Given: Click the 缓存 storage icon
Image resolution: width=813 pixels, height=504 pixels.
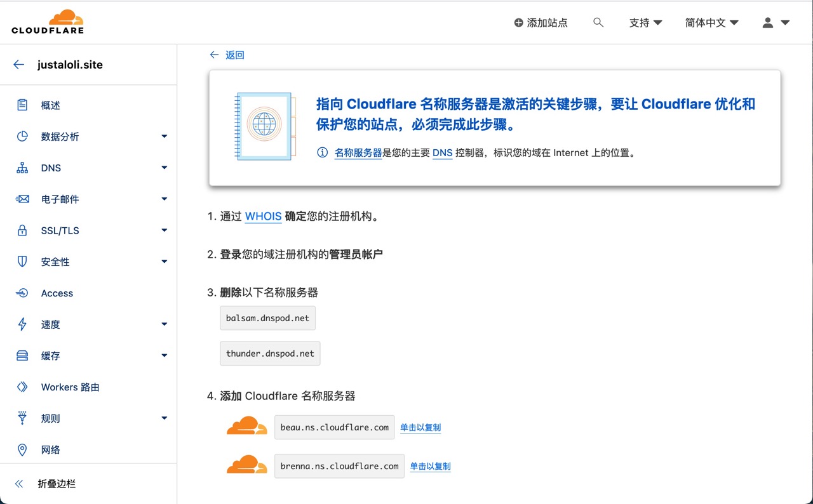Looking at the screenshot, I should [x=22, y=355].
